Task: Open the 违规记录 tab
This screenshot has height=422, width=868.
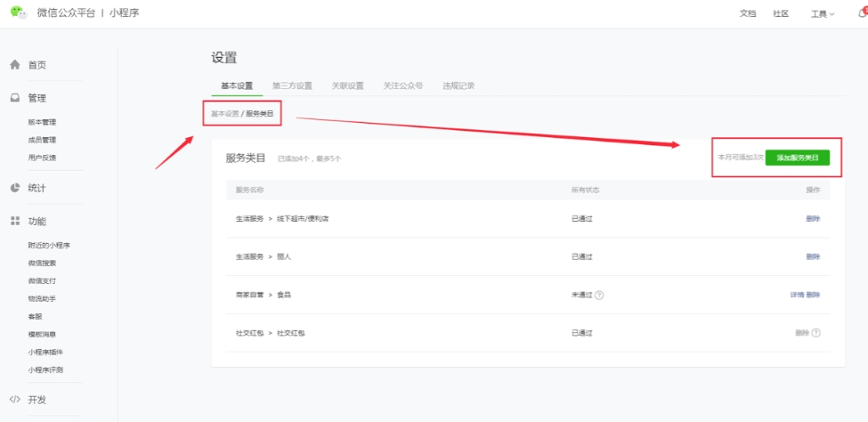Action: (x=458, y=85)
